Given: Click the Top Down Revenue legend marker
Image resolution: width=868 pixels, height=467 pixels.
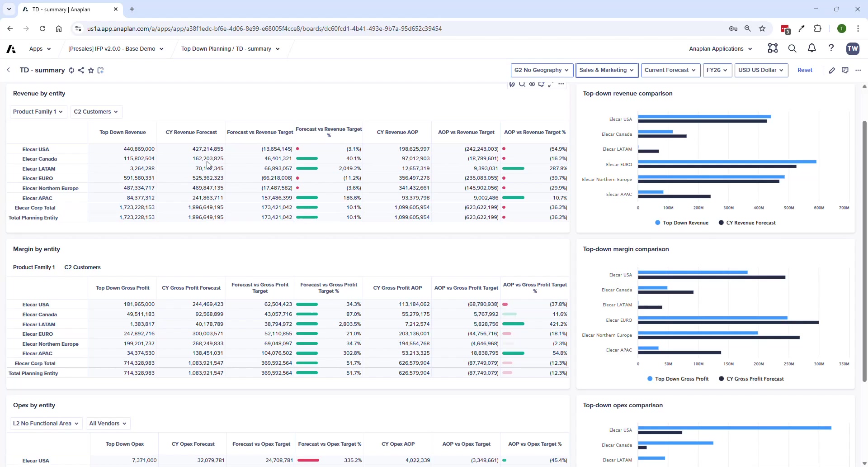Looking at the screenshot, I should click(658, 223).
